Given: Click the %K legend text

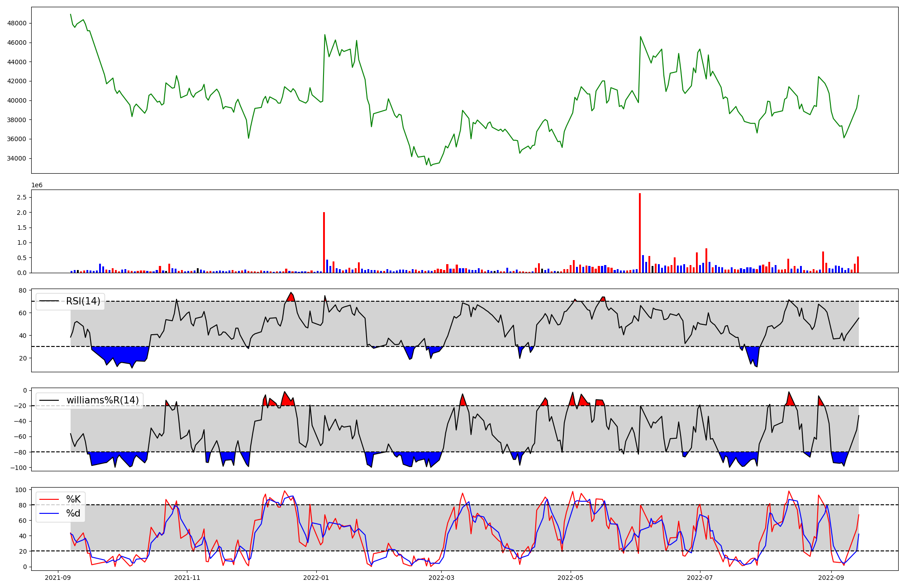Looking at the screenshot, I should click(x=73, y=499).
